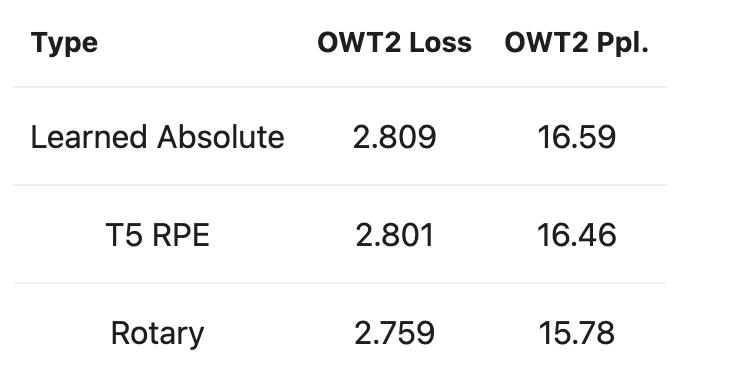Viewport: 742px width, 376px height.
Task: Click the Type column header
Action: click(x=64, y=44)
